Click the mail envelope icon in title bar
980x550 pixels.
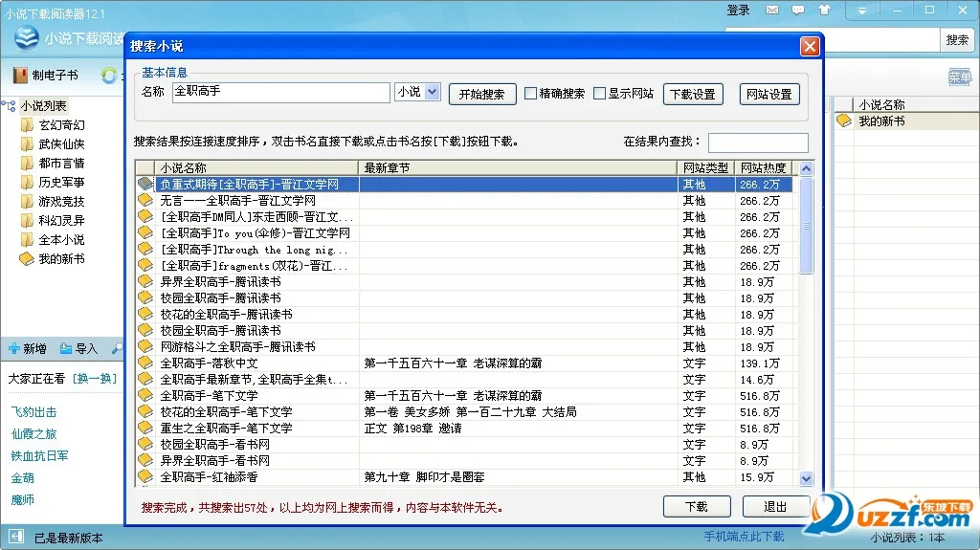[772, 11]
